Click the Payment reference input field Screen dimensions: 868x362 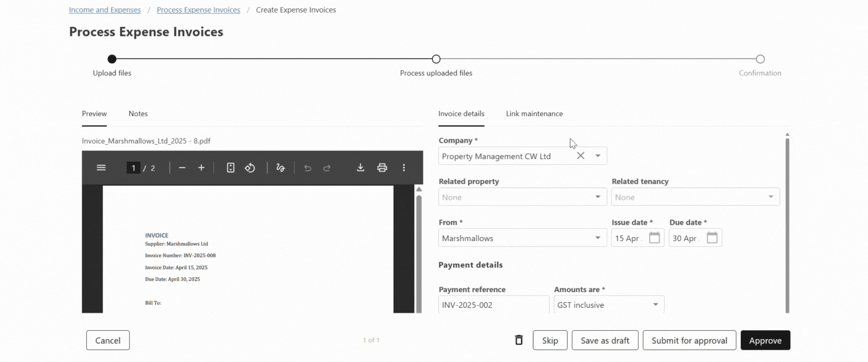click(x=493, y=305)
